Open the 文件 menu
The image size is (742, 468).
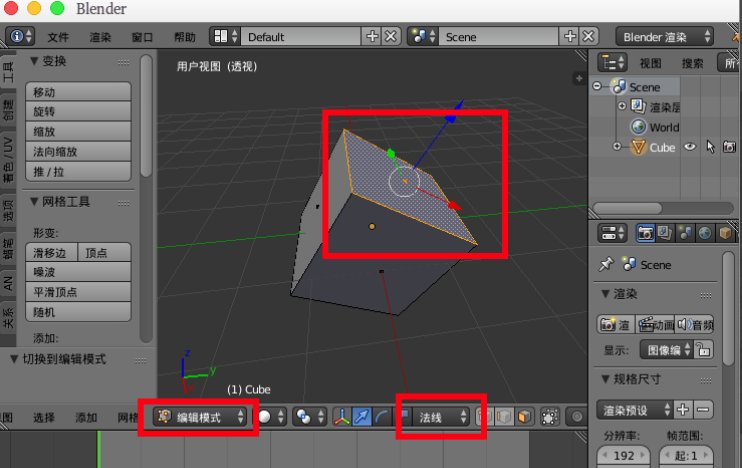[x=58, y=37]
